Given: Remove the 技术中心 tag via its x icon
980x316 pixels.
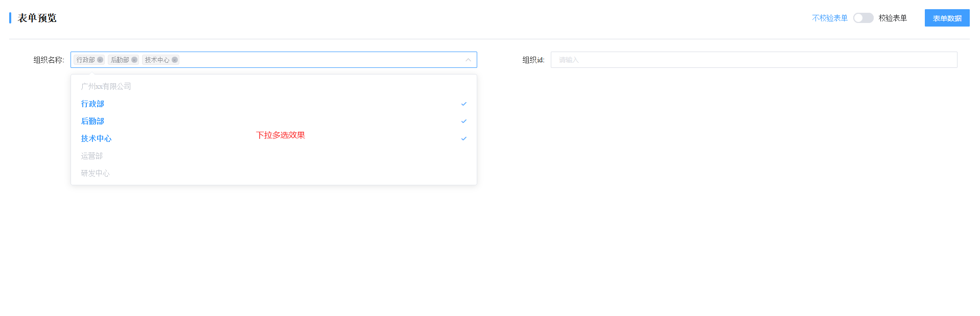Looking at the screenshot, I should pyautogui.click(x=175, y=60).
